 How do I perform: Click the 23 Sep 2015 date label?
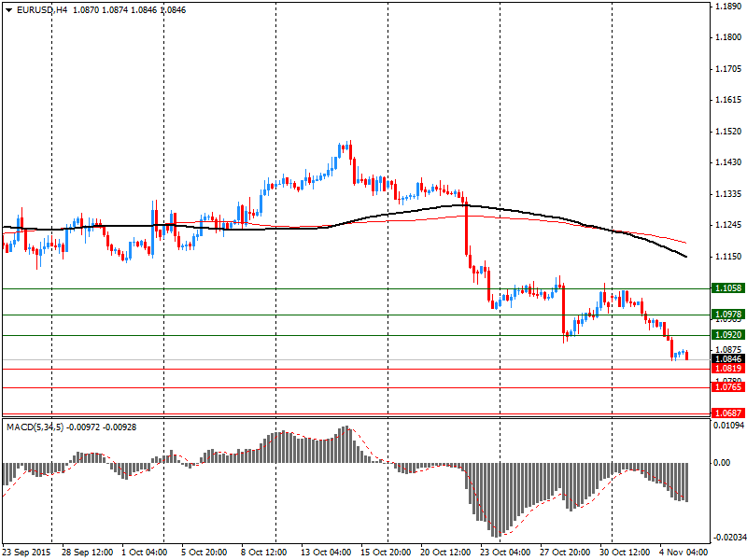[x=27, y=553]
